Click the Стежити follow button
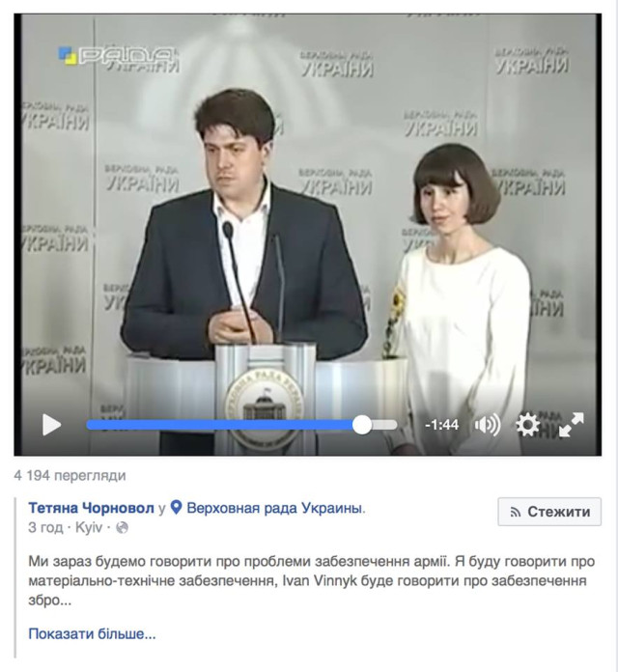 (549, 512)
